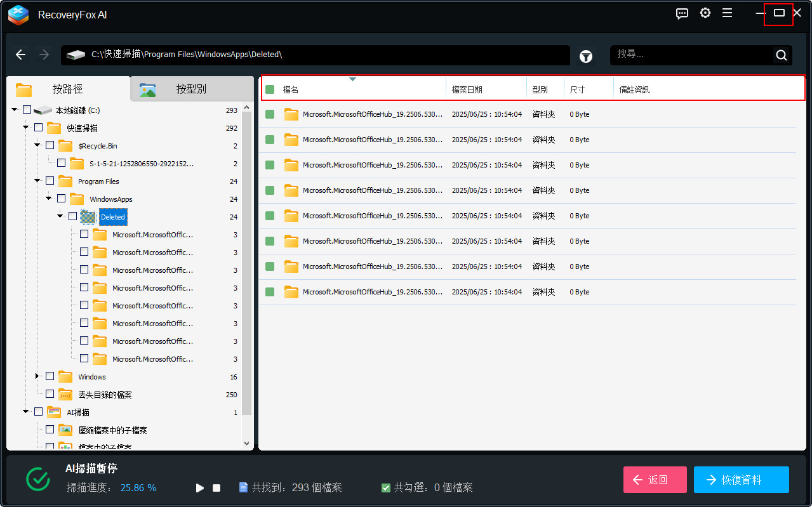Click the RecoveryFox AI logo icon
Viewport: 812px width, 507px height.
[18, 15]
